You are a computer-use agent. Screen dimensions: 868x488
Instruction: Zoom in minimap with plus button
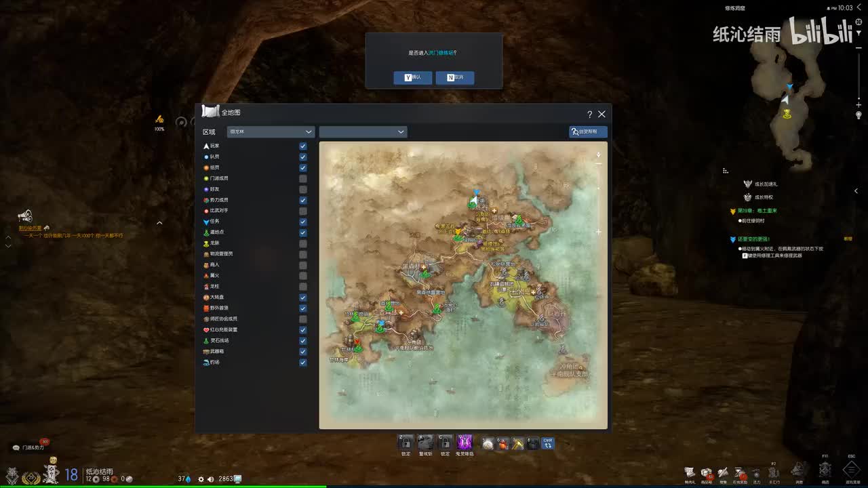859,104
